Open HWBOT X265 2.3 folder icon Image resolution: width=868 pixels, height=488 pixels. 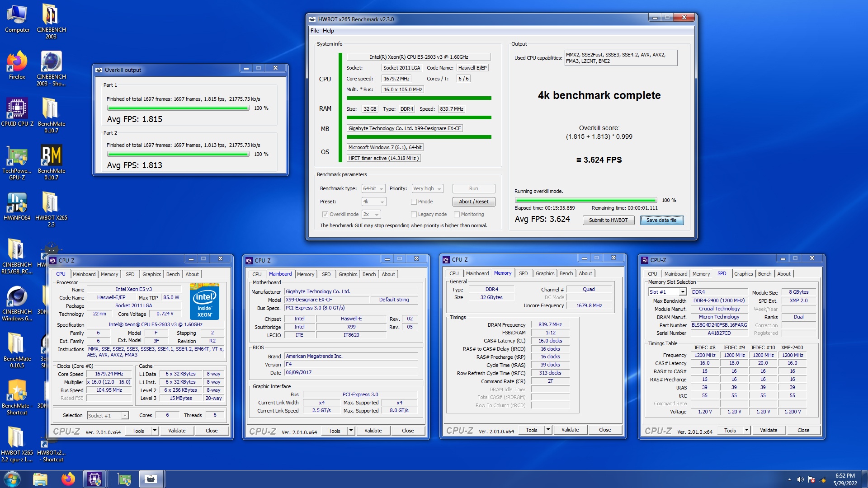tap(51, 209)
